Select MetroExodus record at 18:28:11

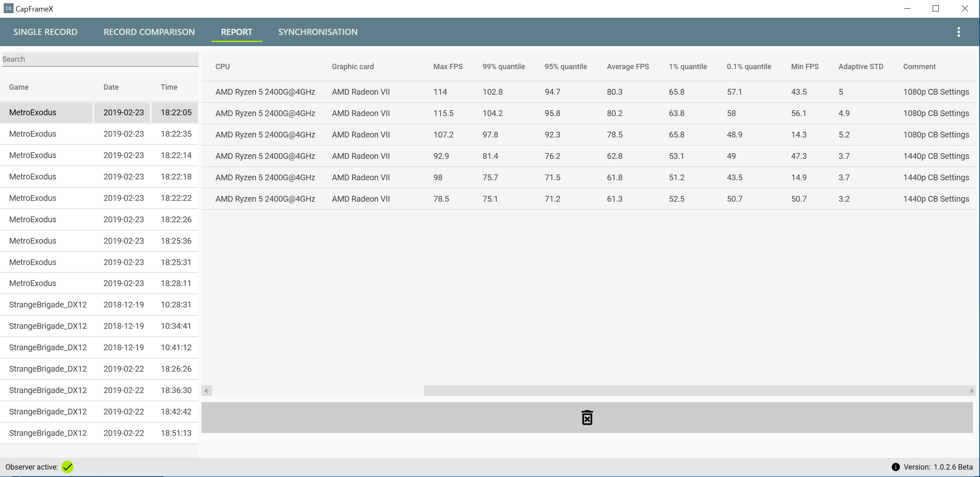click(x=99, y=283)
